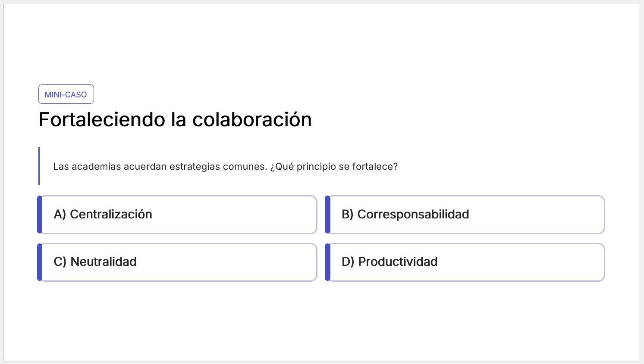
Task: Click the 'B)' letter label
Action: [x=347, y=215]
